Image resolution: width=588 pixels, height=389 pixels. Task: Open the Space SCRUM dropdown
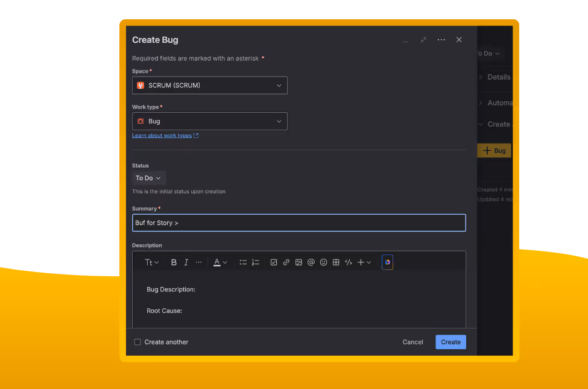click(210, 85)
